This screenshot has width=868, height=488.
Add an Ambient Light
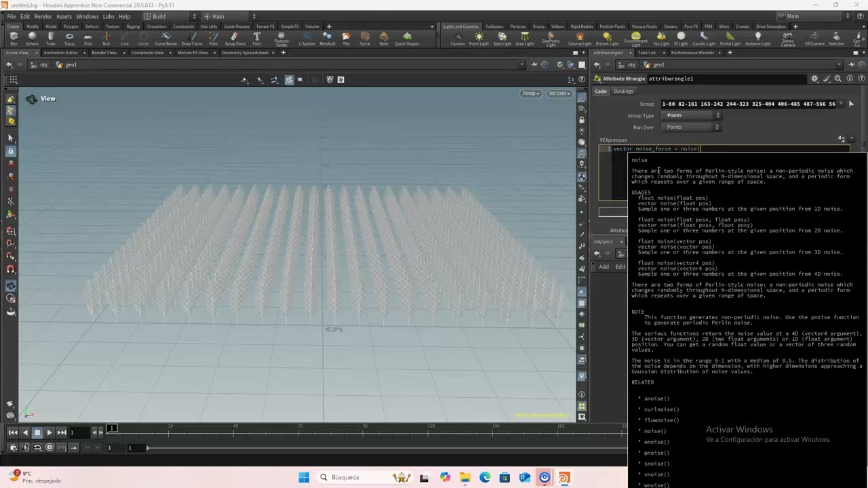point(757,39)
